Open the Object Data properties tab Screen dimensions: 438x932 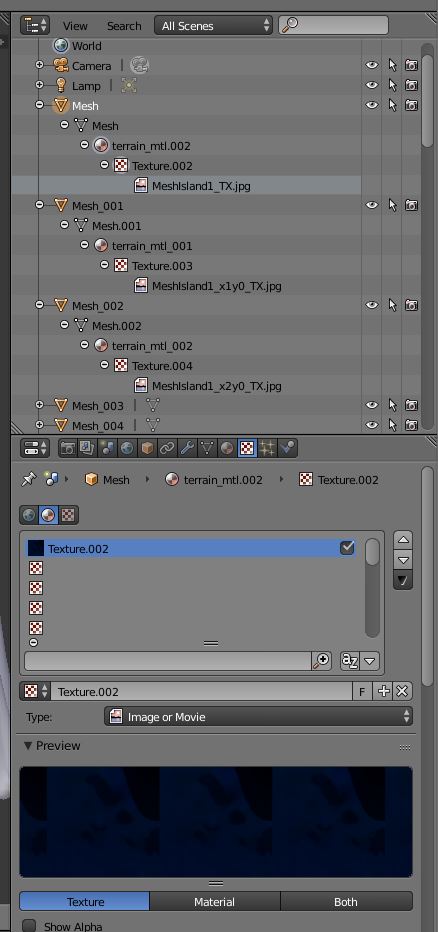coord(206,448)
